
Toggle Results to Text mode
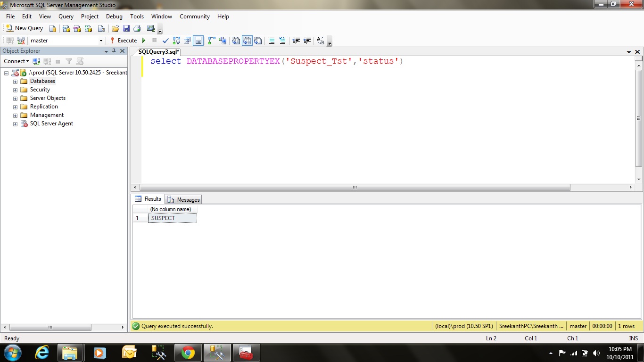tap(236, 41)
